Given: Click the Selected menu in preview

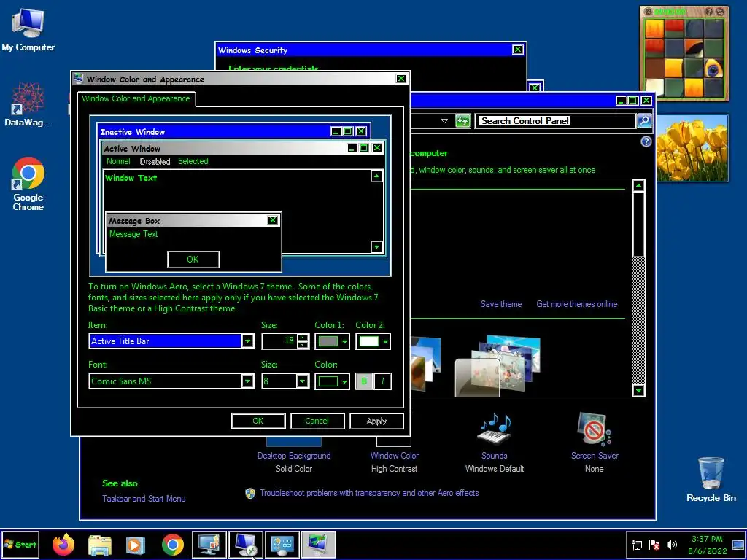Looking at the screenshot, I should [193, 161].
